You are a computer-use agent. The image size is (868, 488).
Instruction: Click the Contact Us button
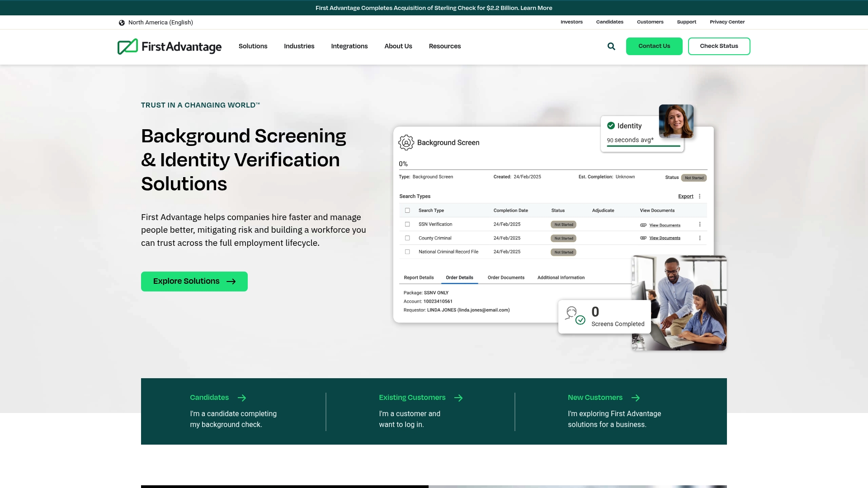tap(654, 46)
